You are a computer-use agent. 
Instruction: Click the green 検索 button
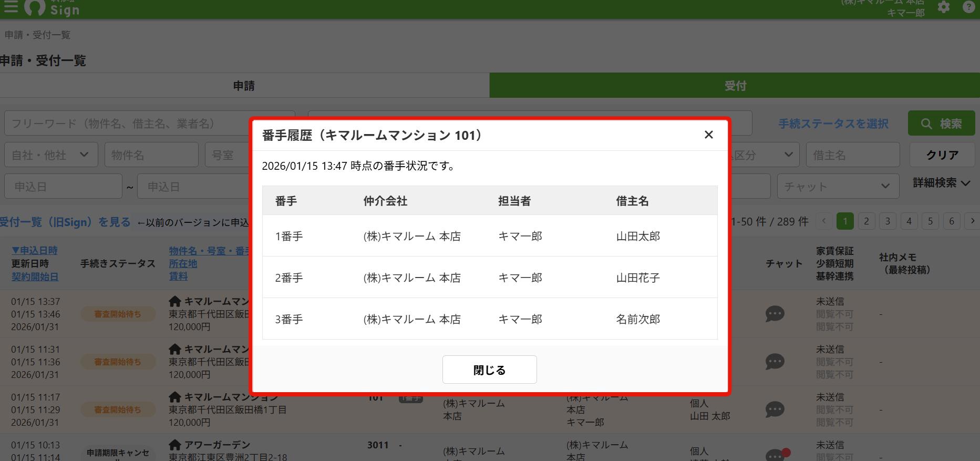coord(941,124)
